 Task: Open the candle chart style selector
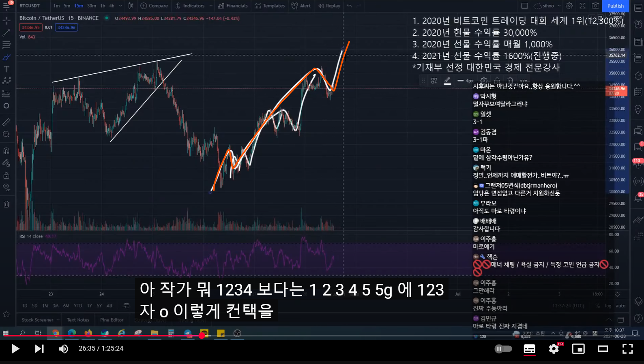[x=131, y=6]
